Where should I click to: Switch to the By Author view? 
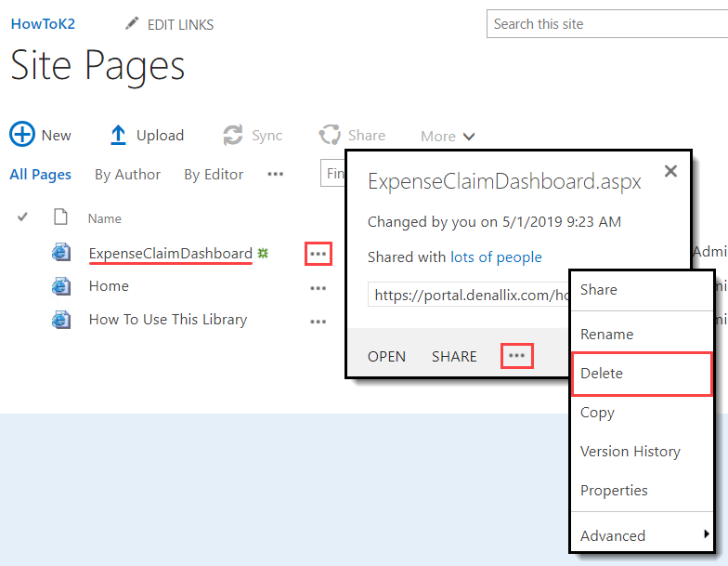pyautogui.click(x=128, y=175)
